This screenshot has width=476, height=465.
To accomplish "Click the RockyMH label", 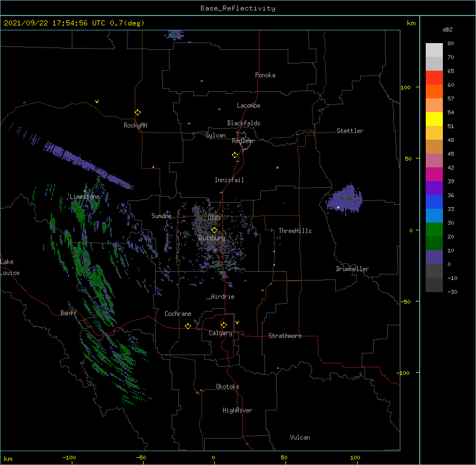I will click(135, 125).
